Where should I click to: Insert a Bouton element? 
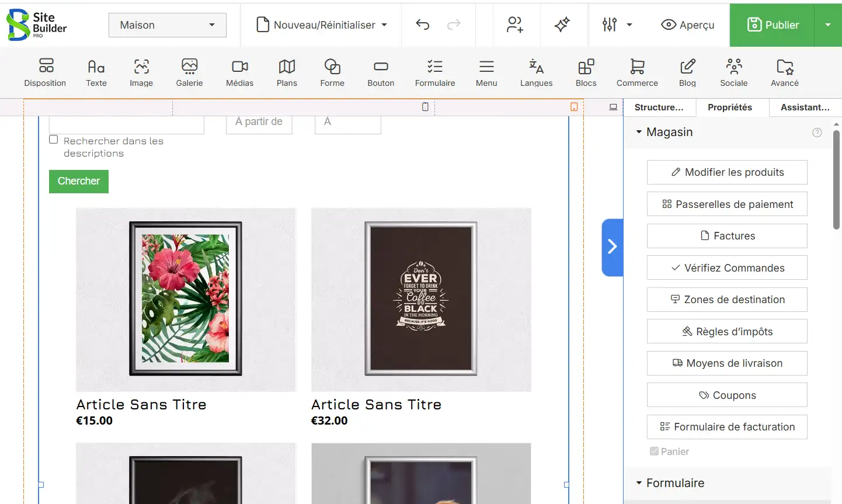click(381, 73)
